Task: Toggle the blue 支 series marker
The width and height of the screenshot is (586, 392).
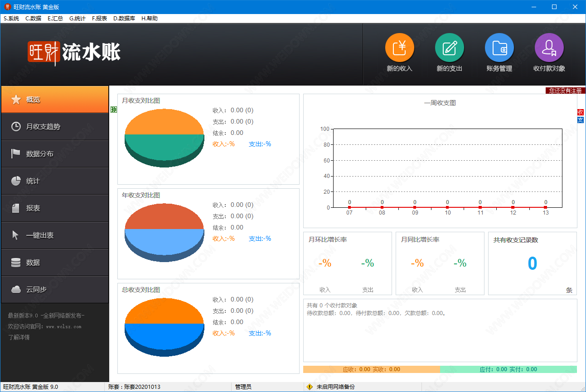Action: pos(581,120)
